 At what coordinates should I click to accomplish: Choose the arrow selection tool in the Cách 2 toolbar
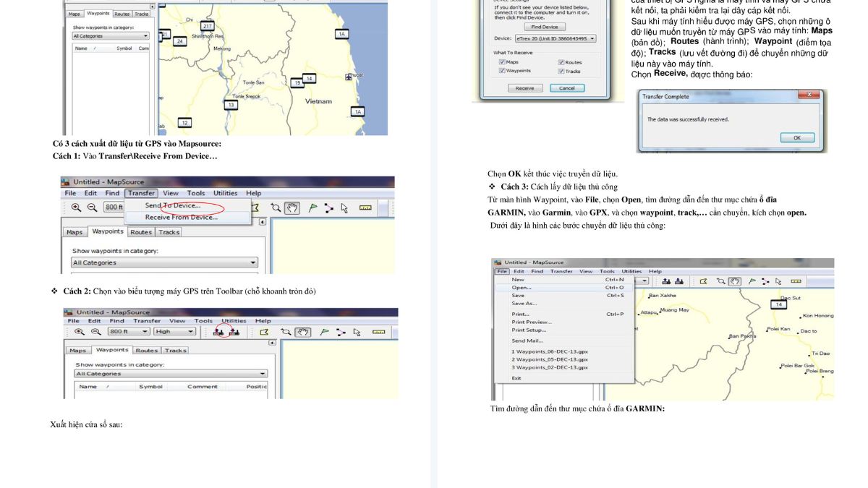(357, 332)
